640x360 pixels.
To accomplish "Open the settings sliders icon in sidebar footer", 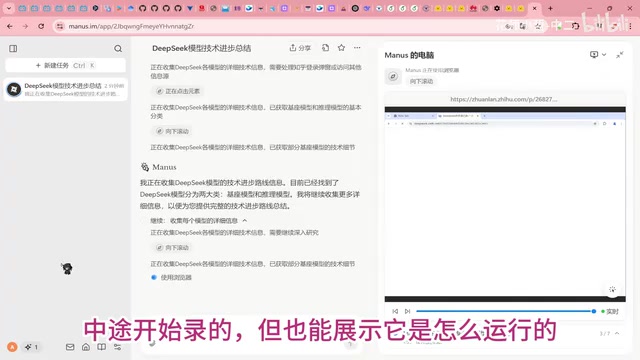I will pyautogui.click(x=117, y=347).
